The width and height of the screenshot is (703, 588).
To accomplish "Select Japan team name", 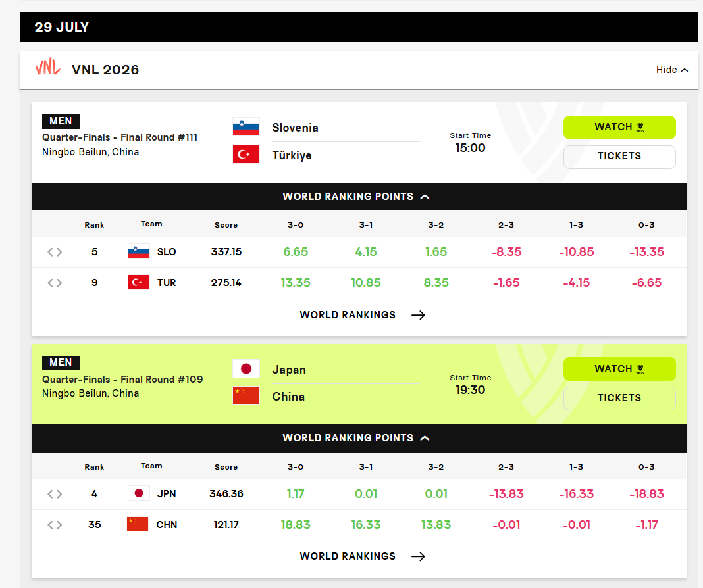I will tap(289, 370).
